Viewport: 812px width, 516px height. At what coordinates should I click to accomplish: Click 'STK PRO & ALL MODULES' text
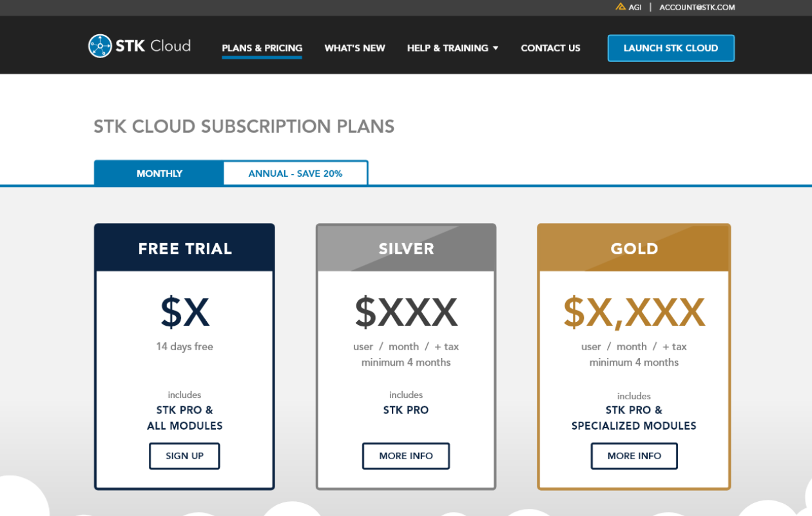pyautogui.click(x=184, y=418)
